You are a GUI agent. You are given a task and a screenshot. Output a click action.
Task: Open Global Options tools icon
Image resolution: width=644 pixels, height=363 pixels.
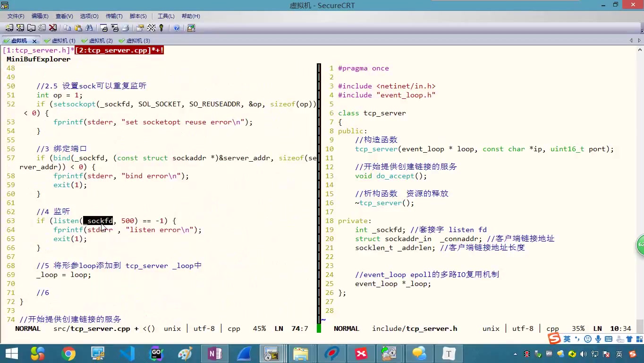pyautogui.click(x=151, y=28)
